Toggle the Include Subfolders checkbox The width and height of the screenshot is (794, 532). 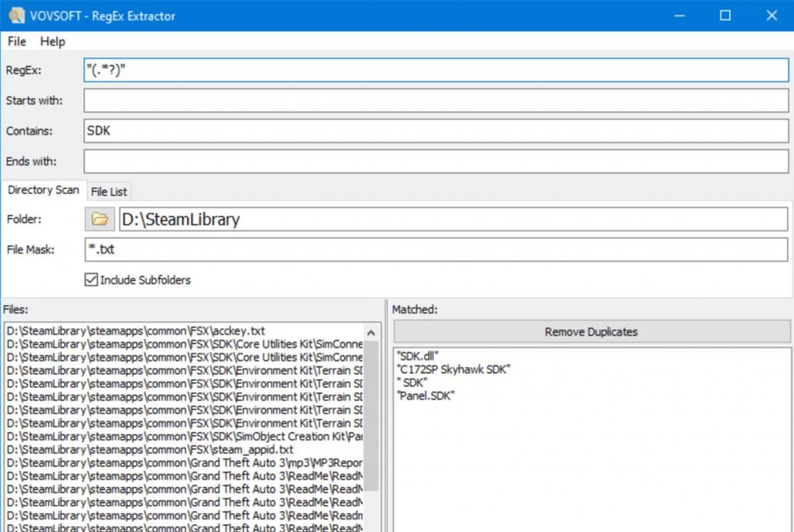tap(91, 280)
